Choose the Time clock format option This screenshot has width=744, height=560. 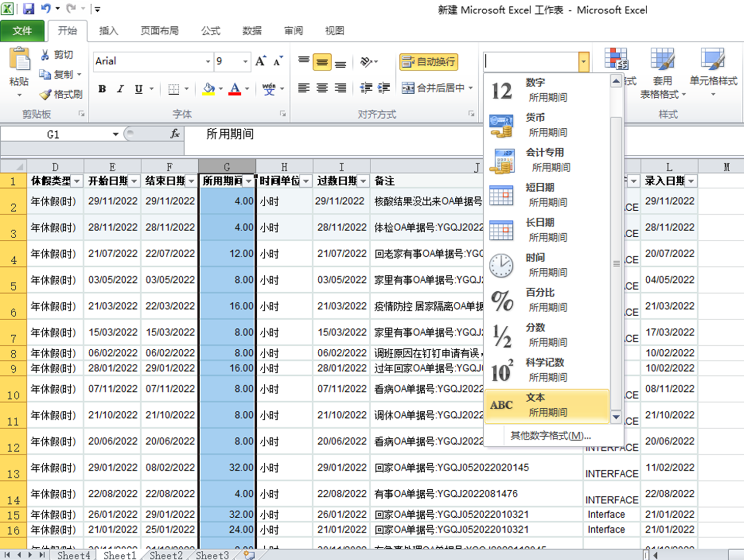(x=502, y=265)
